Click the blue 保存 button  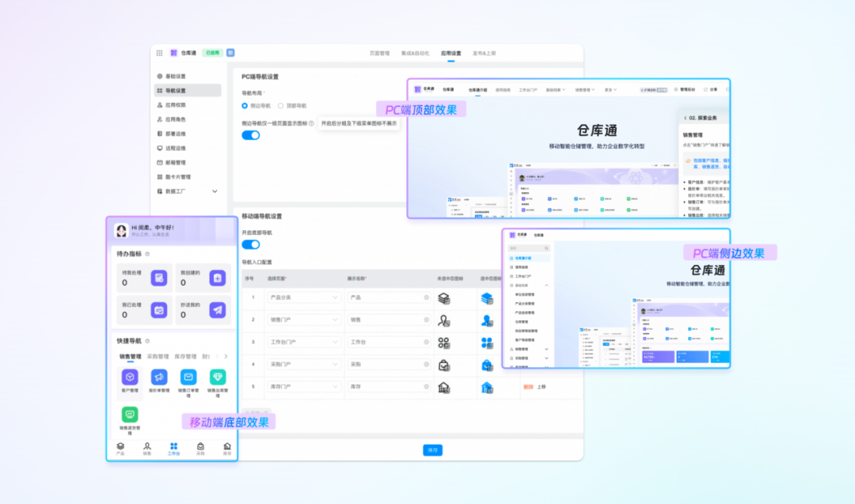(x=432, y=450)
